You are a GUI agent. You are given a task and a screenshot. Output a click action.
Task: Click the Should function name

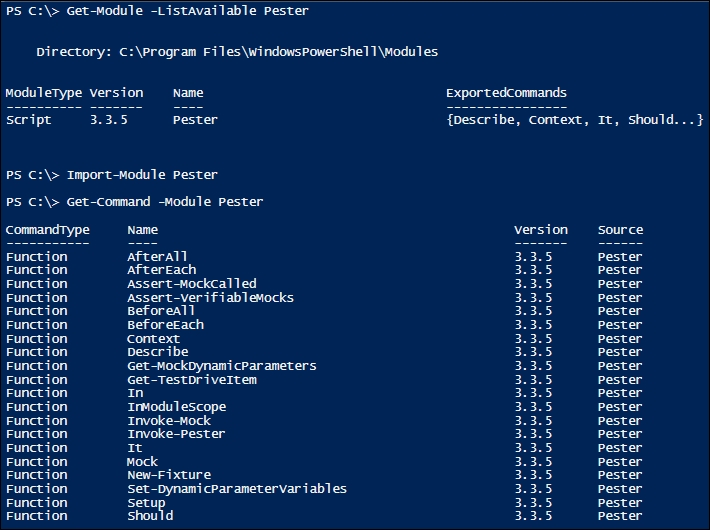pos(150,516)
